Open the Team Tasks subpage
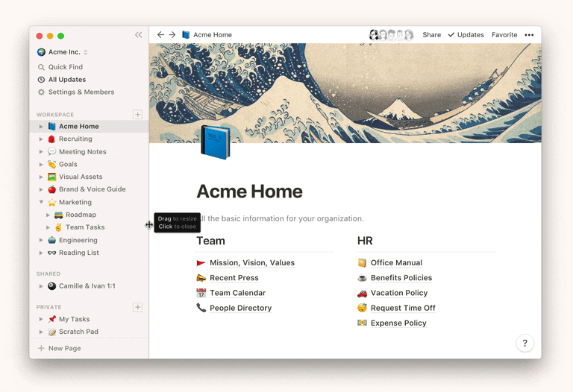 pos(85,227)
